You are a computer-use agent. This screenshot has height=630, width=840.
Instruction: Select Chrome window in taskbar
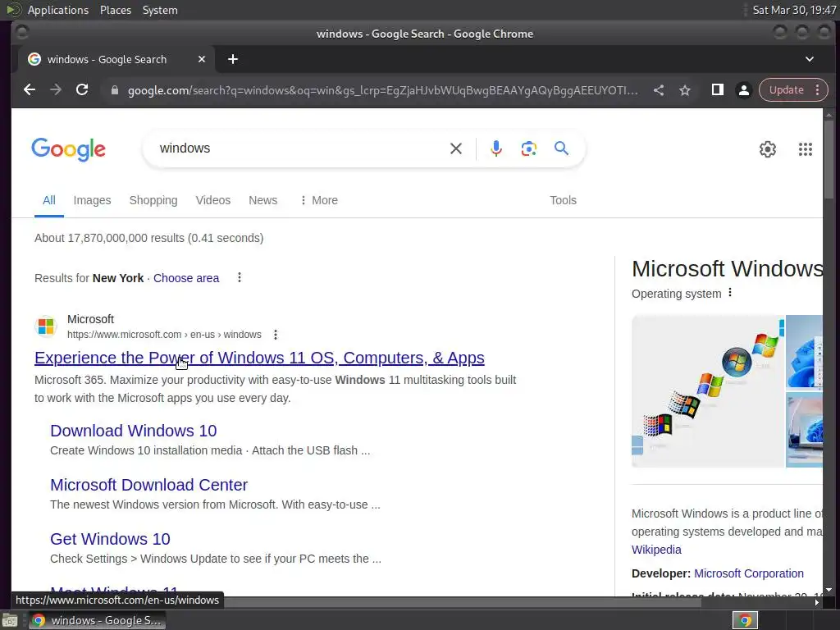pos(97,620)
